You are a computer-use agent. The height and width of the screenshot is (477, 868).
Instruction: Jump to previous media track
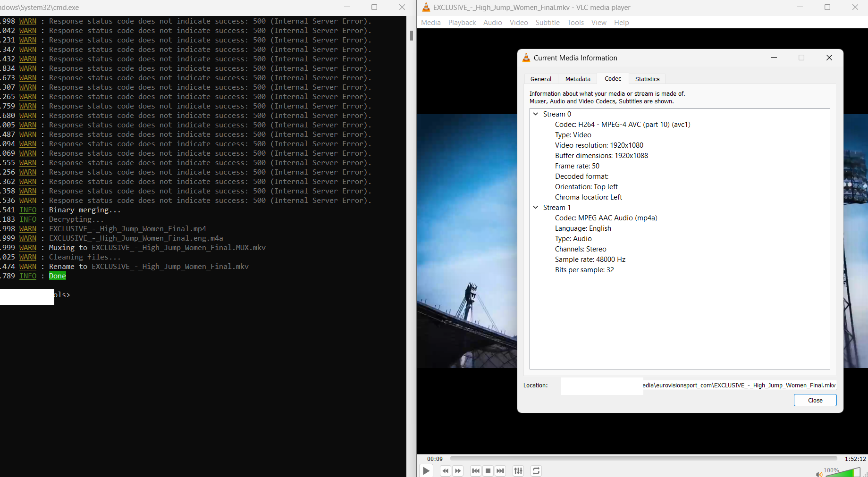(x=476, y=471)
